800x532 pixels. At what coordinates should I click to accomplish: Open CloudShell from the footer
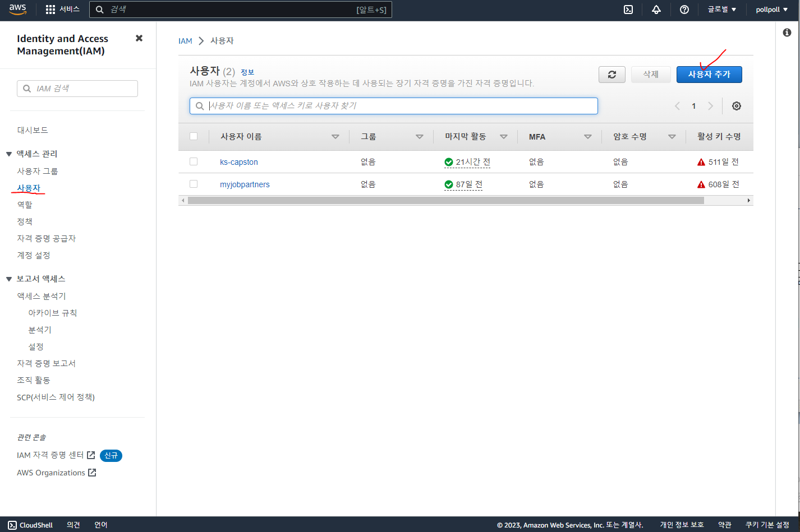pos(30,525)
